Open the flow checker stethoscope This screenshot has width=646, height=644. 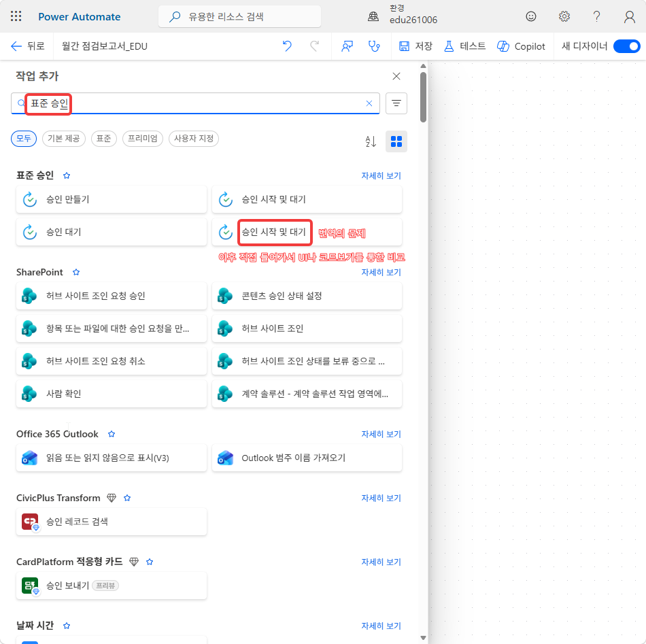tap(374, 46)
